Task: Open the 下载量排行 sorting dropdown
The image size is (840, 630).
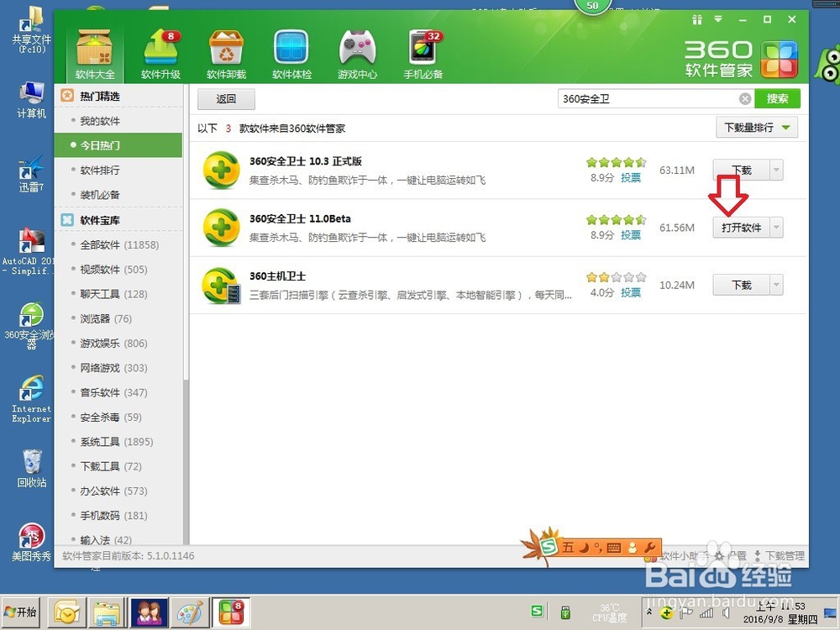Action: [x=754, y=128]
